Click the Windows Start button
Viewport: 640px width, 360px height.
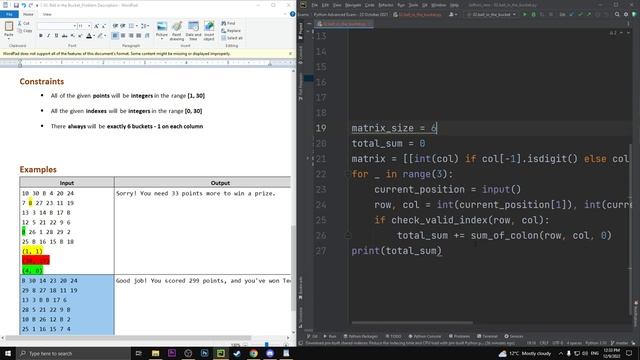[x=8, y=353]
